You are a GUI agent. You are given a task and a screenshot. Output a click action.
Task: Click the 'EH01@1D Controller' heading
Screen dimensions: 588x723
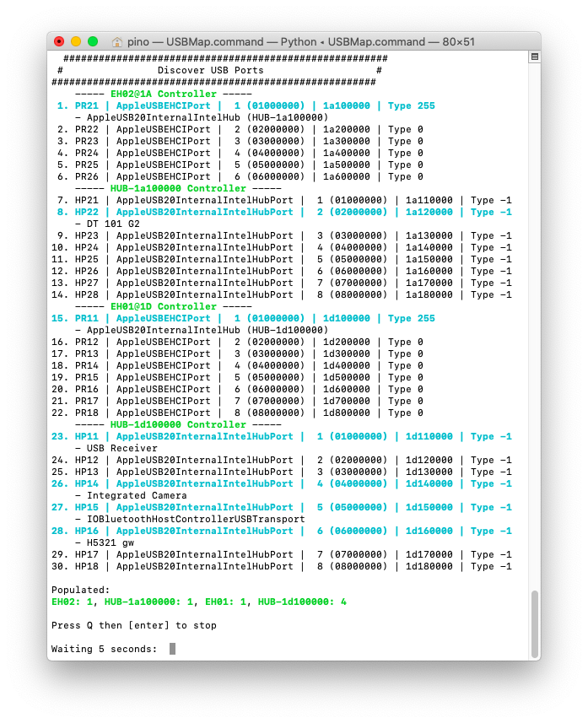pos(164,306)
